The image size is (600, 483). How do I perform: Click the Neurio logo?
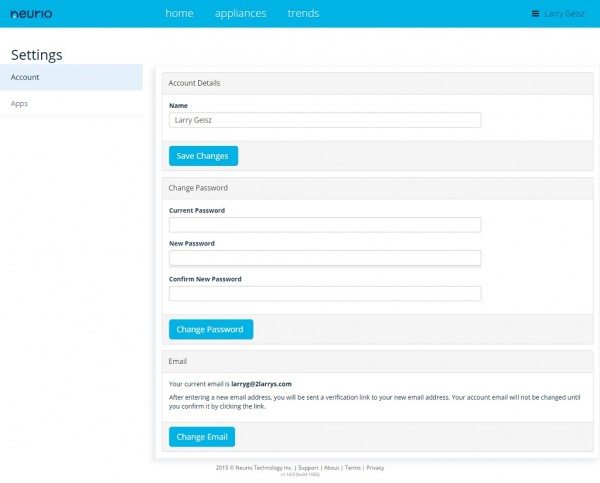coord(31,14)
